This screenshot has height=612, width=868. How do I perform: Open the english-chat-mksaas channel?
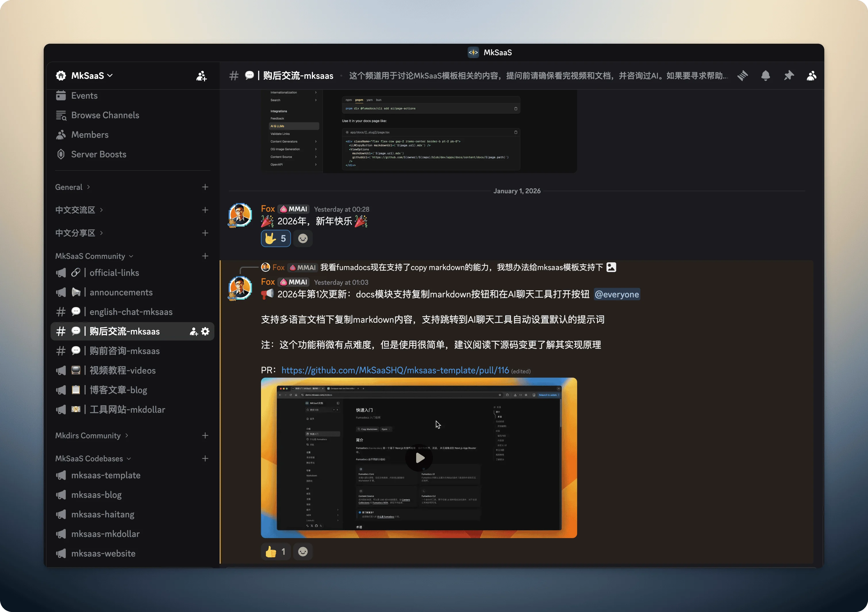[x=132, y=312]
